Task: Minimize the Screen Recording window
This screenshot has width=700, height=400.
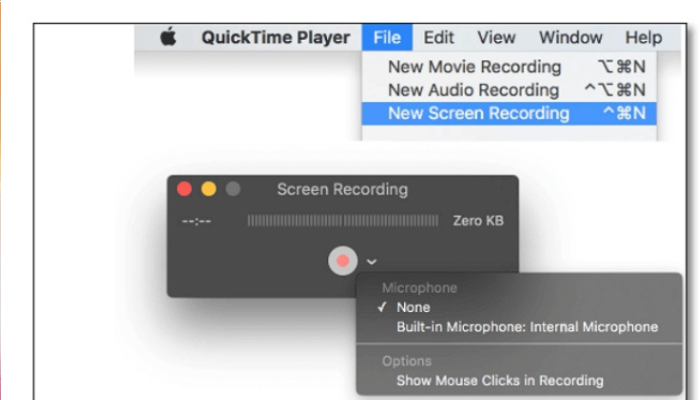Action: coord(208,189)
